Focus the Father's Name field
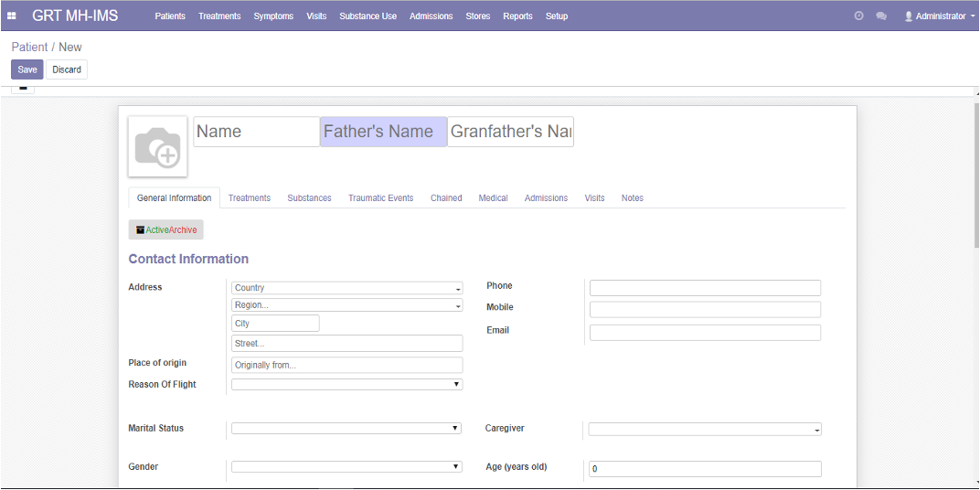 click(384, 132)
